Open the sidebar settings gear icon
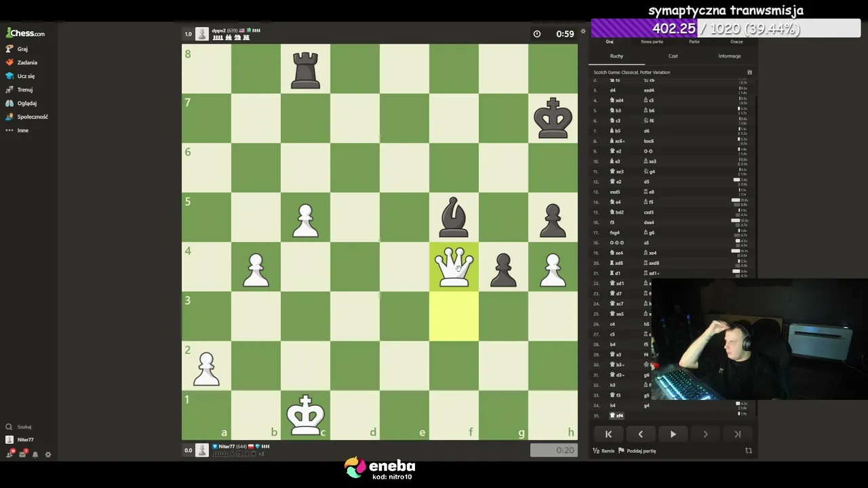Image resolution: width=868 pixels, height=488 pixels. (48, 454)
